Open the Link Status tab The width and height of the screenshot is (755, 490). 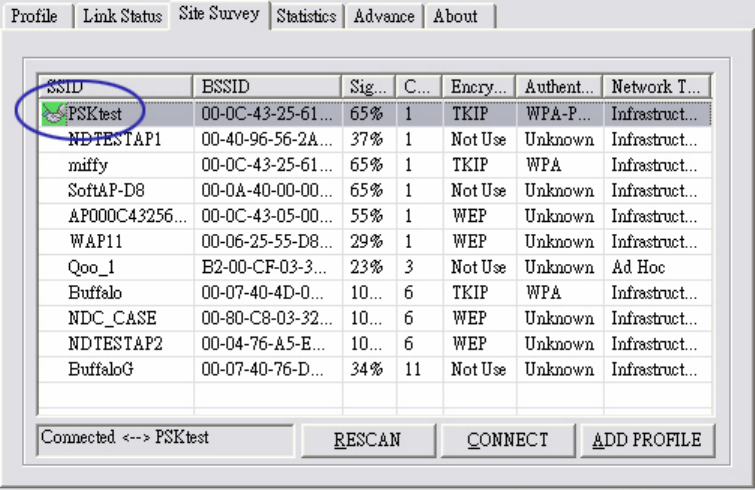[122, 16]
